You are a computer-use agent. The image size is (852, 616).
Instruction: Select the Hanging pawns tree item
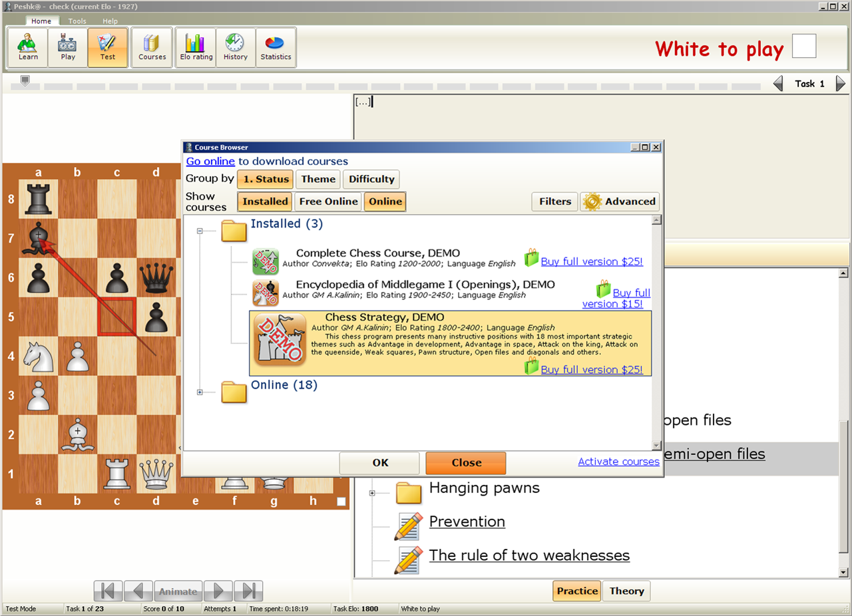(x=484, y=488)
